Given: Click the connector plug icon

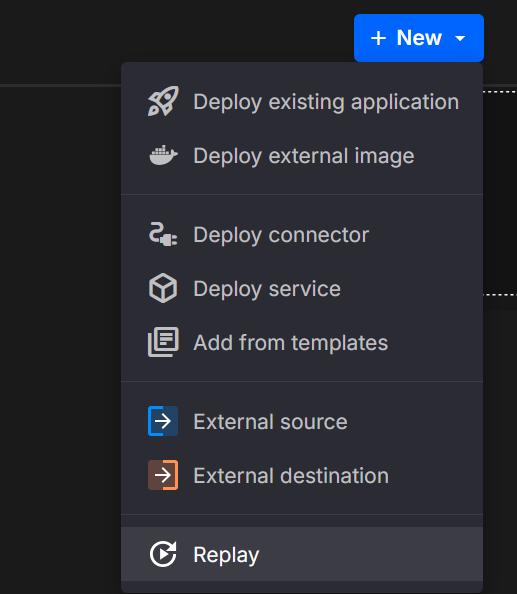Looking at the screenshot, I should tap(163, 234).
